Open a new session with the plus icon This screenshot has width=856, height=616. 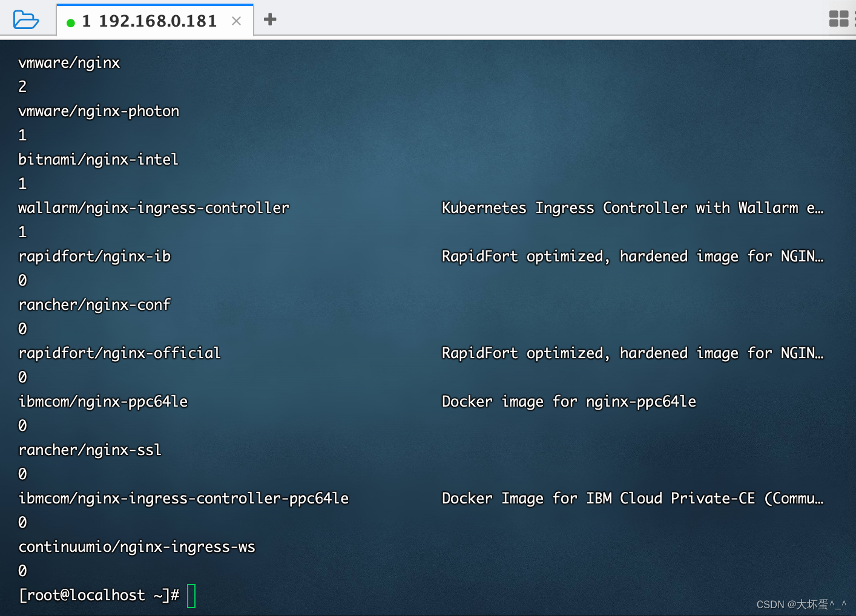click(x=269, y=19)
